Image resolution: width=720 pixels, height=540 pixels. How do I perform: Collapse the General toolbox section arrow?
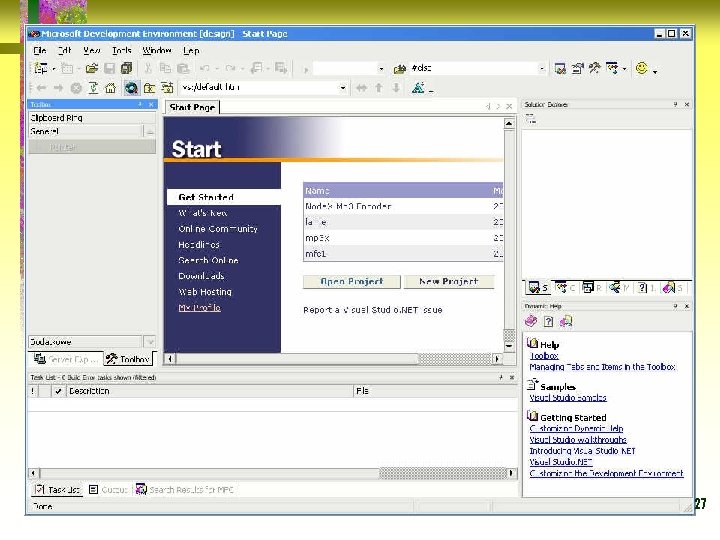click(150, 132)
